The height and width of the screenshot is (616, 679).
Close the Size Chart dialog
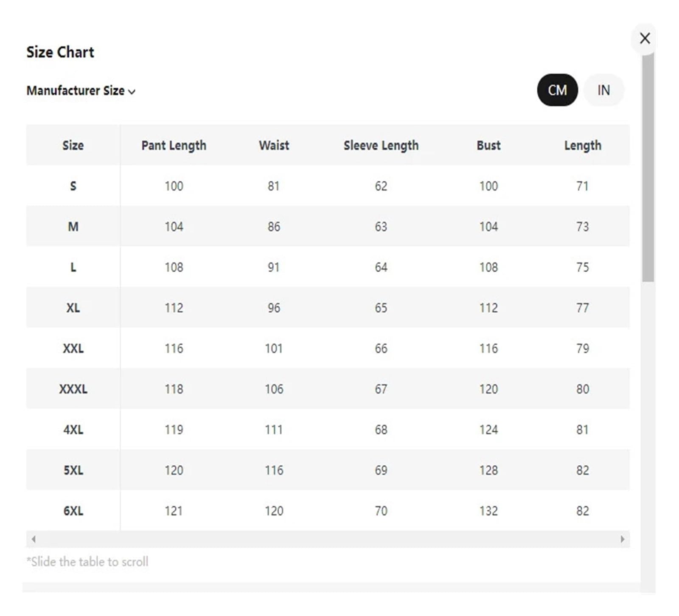point(645,39)
